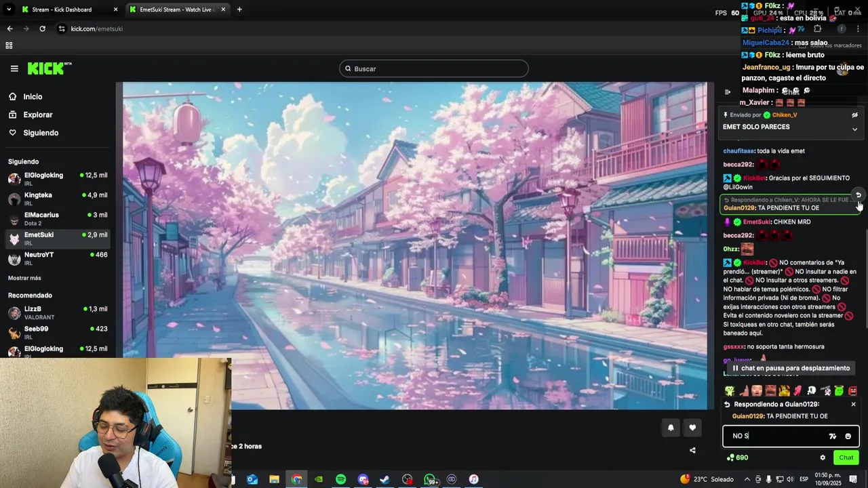868x488 pixels.
Task: Open Spotify from the taskbar
Action: click(x=340, y=479)
